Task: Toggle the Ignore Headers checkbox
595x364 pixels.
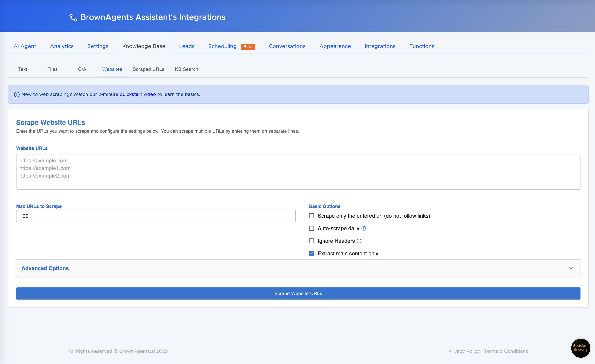Action: [312, 241]
